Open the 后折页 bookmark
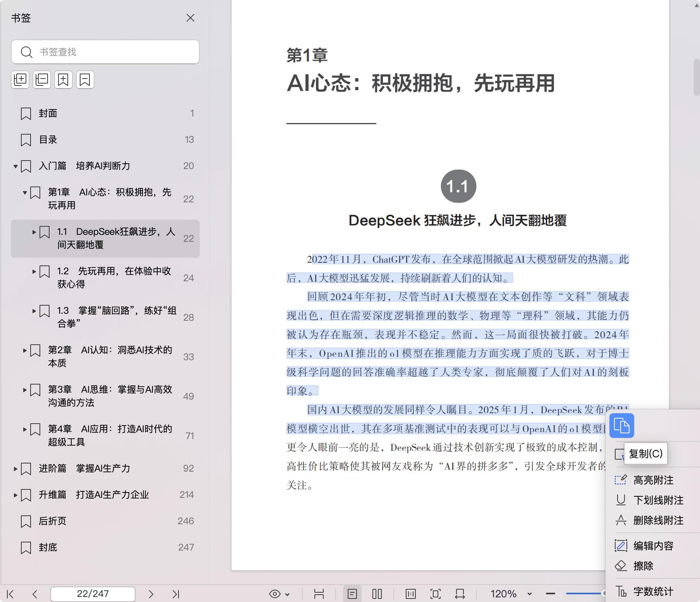The height and width of the screenshot is (602, 700). tap(105, 521)
